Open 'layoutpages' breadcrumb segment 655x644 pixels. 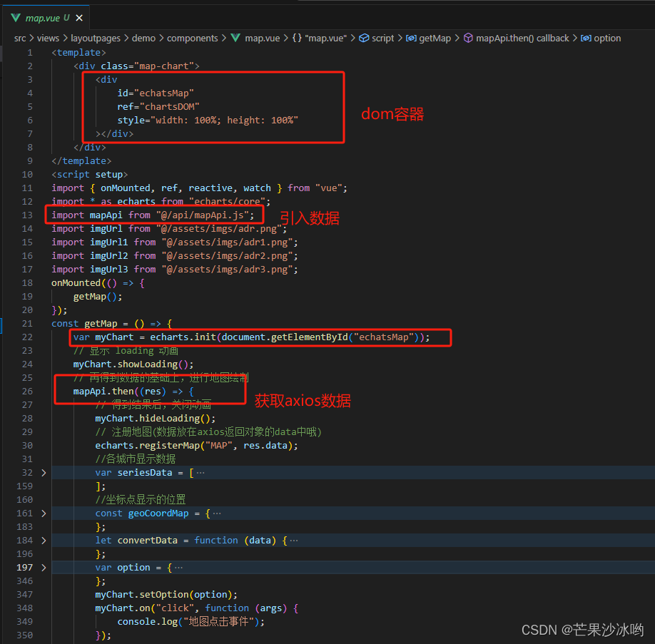pyautogui.click(x=96, y=38)
